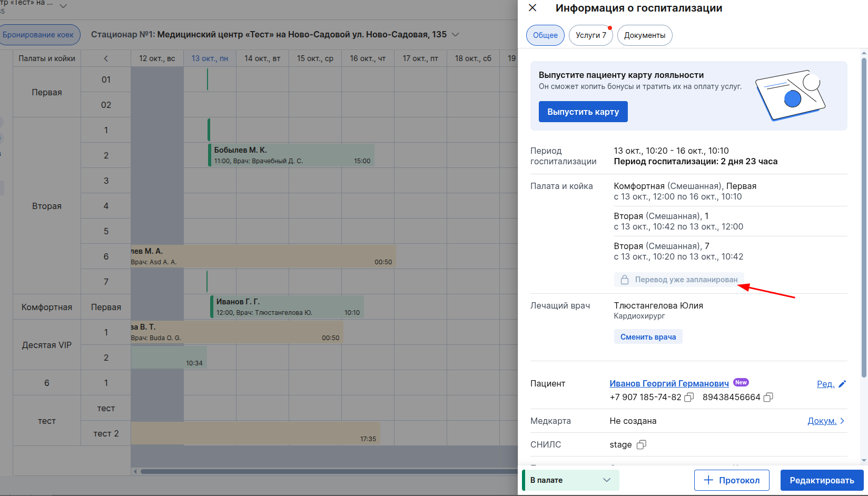
Task: Click plus icon on Протокол button
Action: click(708, 480)
